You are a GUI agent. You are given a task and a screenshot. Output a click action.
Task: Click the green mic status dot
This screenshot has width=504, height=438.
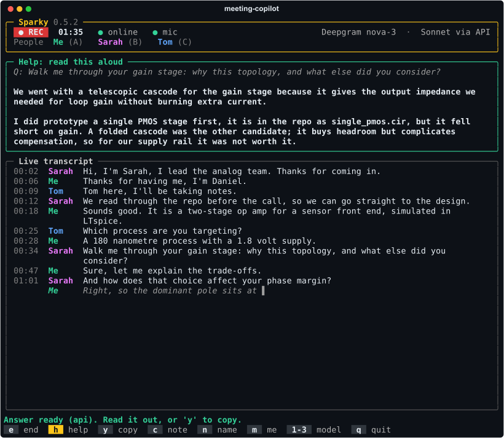point(155,33)
